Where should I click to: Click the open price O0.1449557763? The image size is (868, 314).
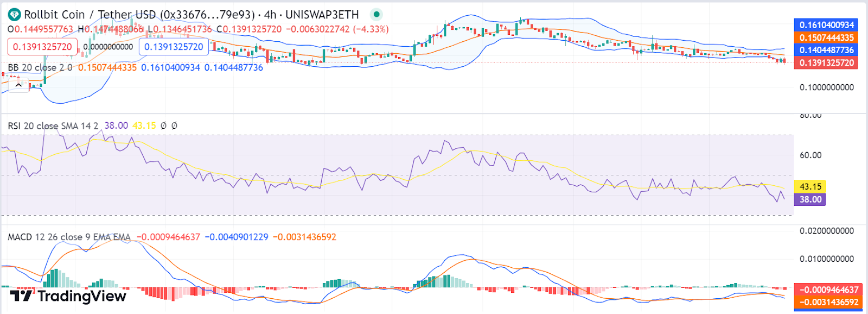point(40,29)
